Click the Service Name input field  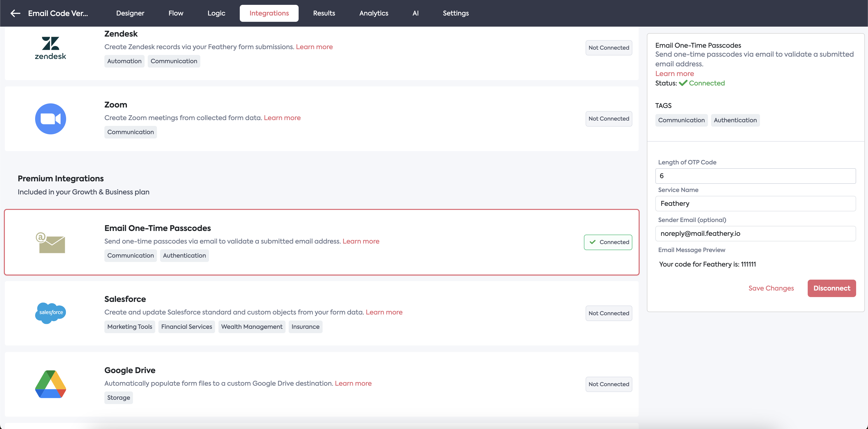[755, 204]
